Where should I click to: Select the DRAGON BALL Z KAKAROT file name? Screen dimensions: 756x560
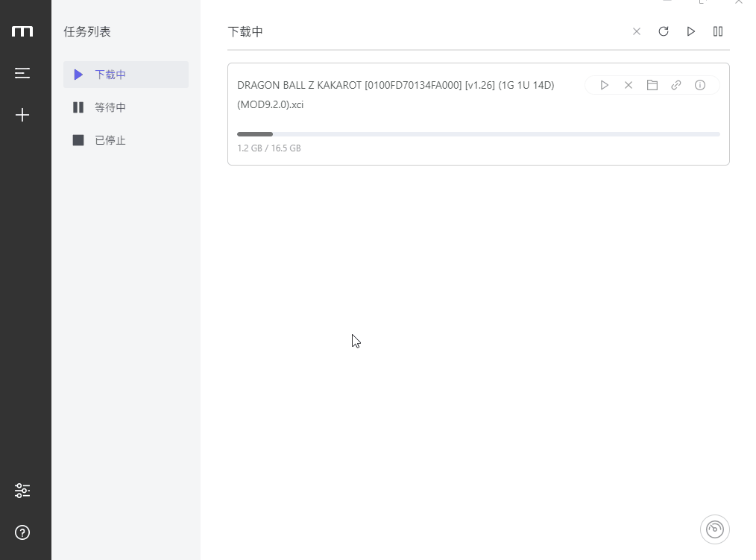[x=395, y=95]
